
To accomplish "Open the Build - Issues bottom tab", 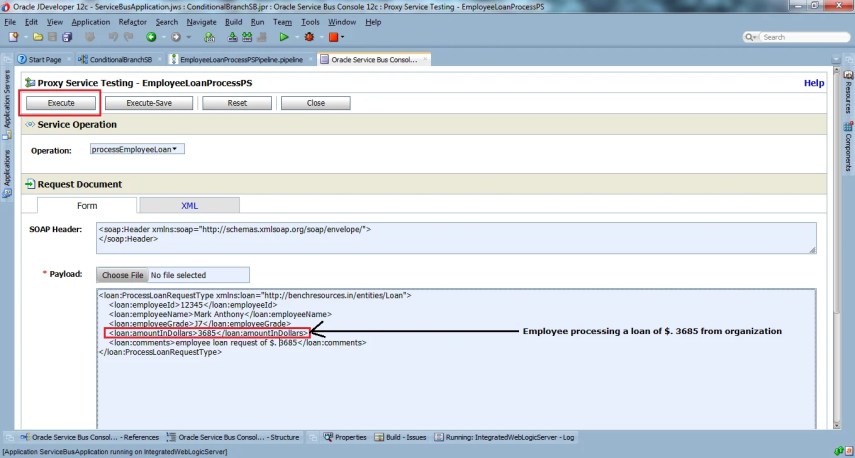I will pyautogui.click(x=400, y=437).
